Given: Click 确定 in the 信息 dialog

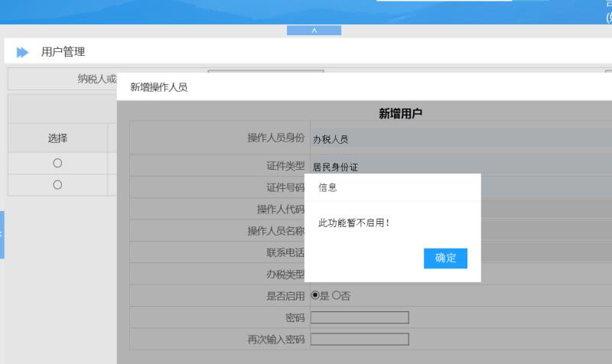Looking at the screenshot, I should [445, 258].
